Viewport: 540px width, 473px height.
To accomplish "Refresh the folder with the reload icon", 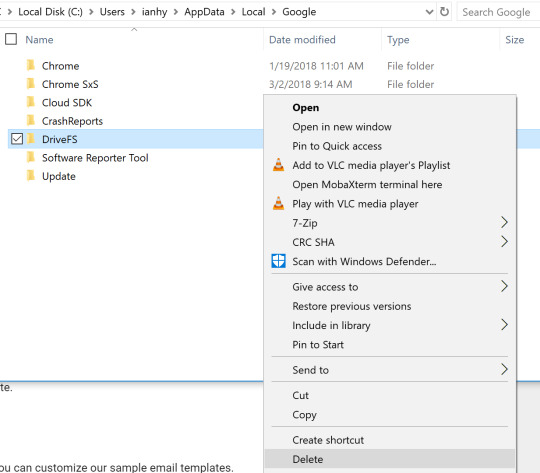I will [444, 12].
